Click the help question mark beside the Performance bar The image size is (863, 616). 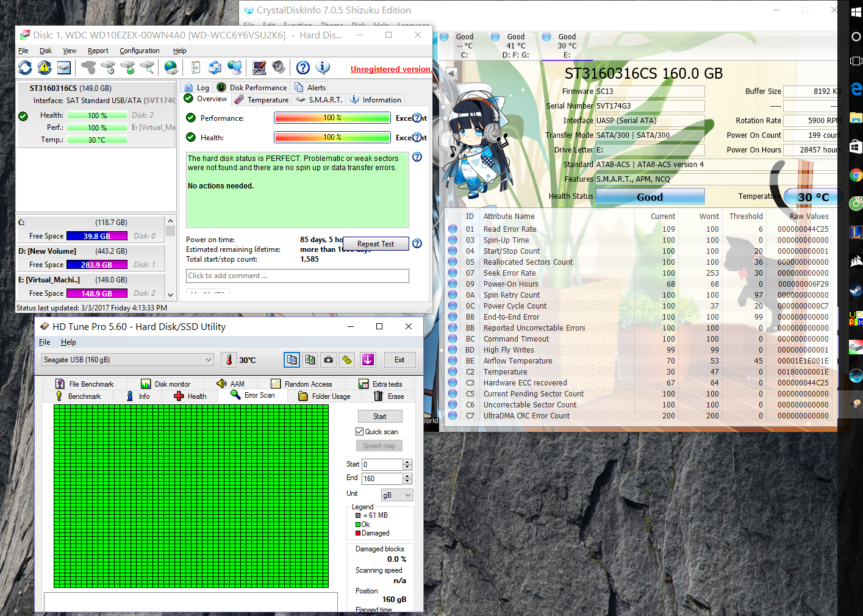(x=418, y=118)
